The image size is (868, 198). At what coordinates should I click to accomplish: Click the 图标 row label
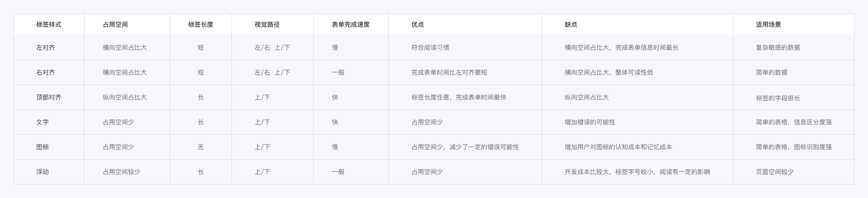pos(42,147)
